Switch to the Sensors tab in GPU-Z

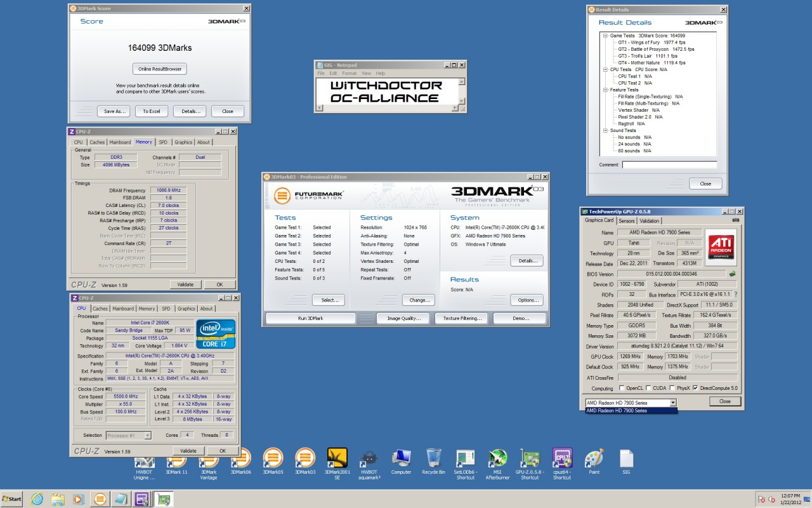click(626, 220)
